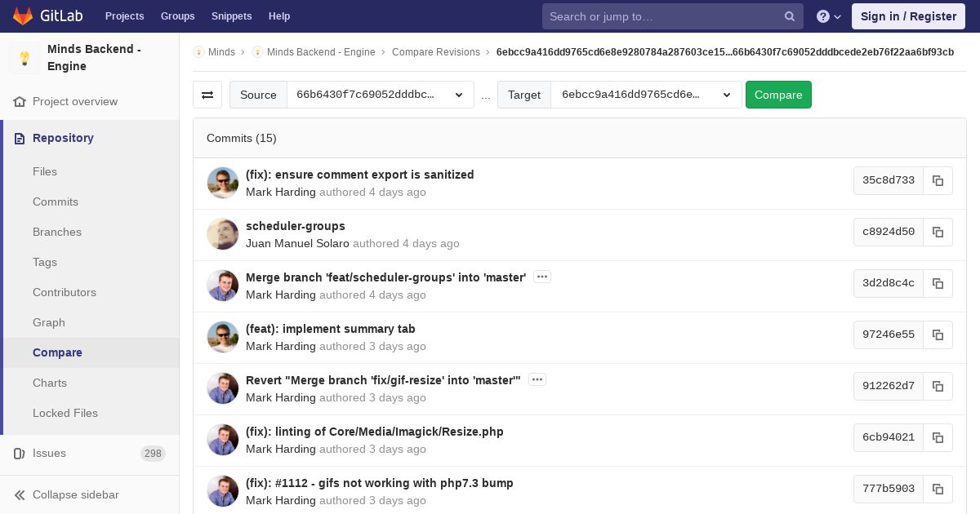Open the Help dropdown in navbar

(829, 16)
